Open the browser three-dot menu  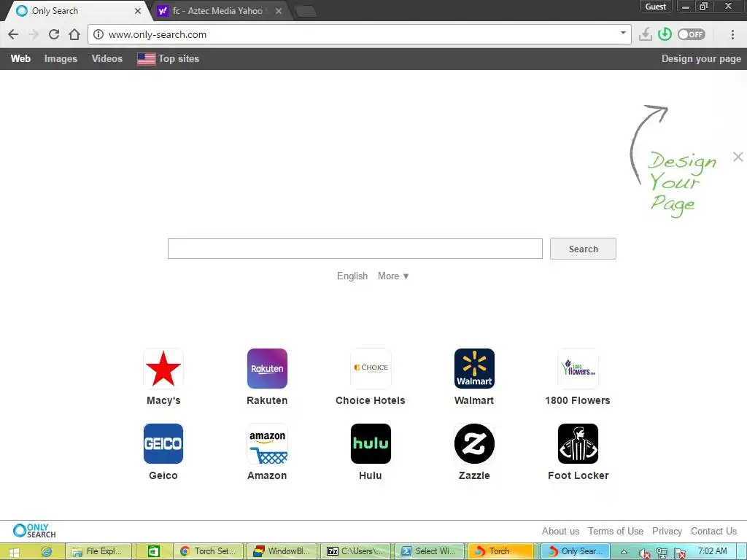coord(732,34)
